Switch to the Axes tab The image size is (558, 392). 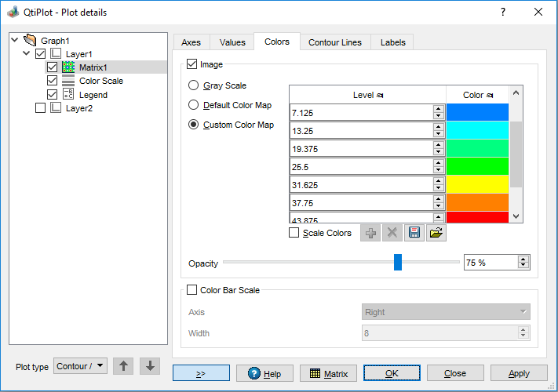pos(191,42)
